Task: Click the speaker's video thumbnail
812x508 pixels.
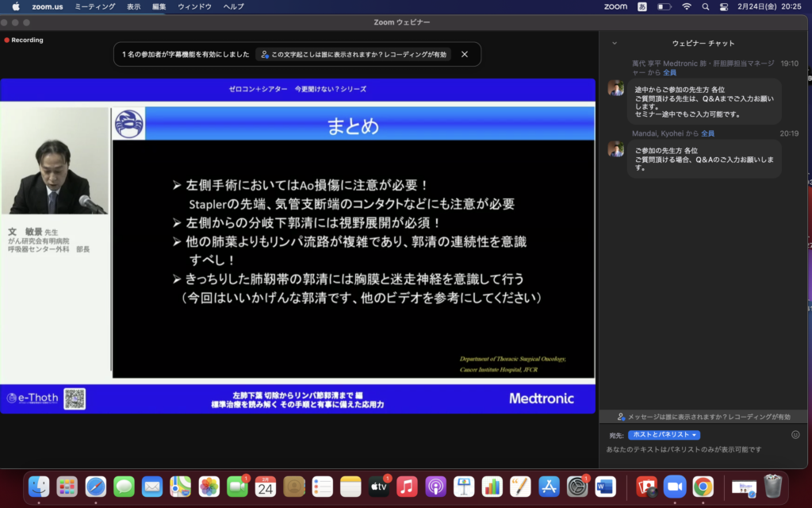Action: pyautogui.click(x=55, y=161)
